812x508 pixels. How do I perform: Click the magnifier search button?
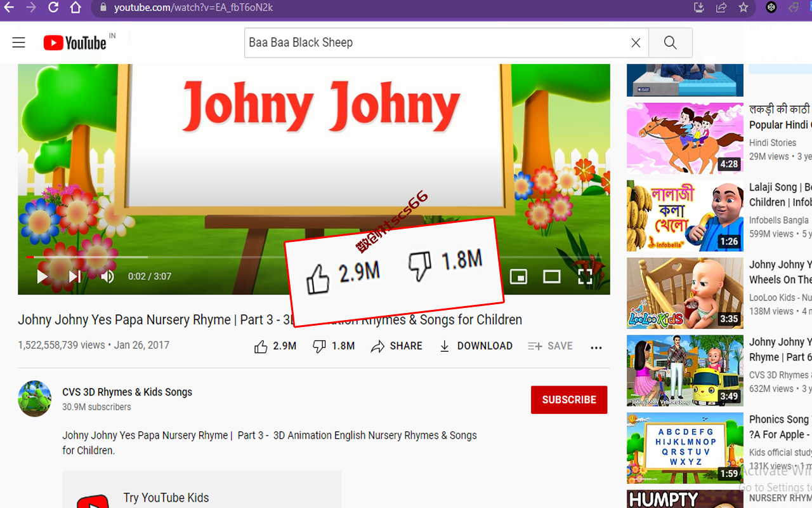[x=671, y=43]
